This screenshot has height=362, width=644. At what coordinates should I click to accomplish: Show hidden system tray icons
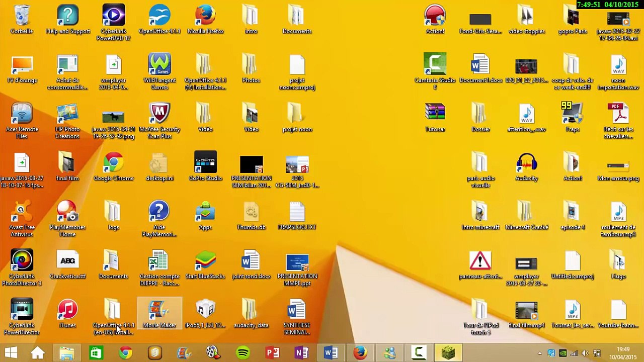540,353
